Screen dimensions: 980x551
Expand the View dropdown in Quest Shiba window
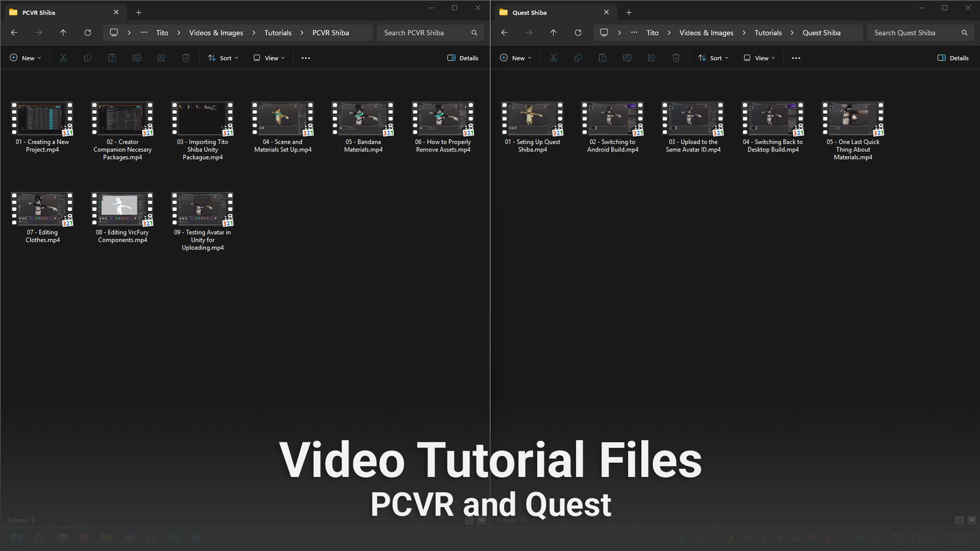point(759,58)
